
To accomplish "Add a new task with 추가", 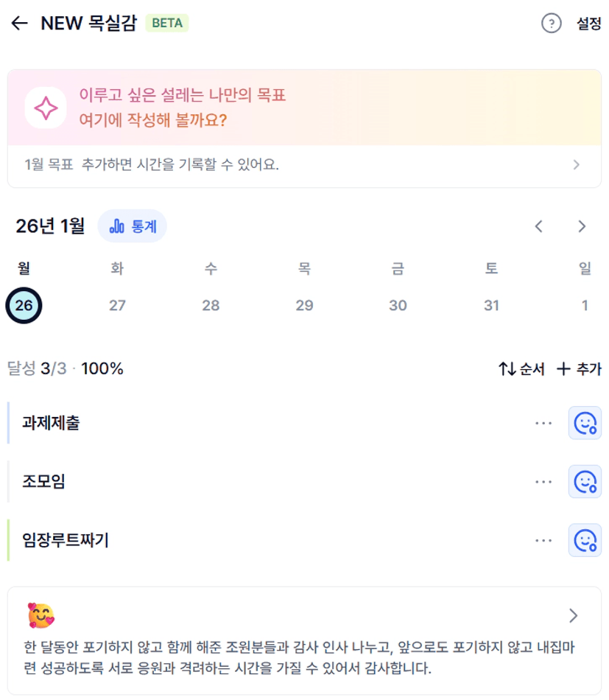I will pyautogui.click(x=578, y=369).
